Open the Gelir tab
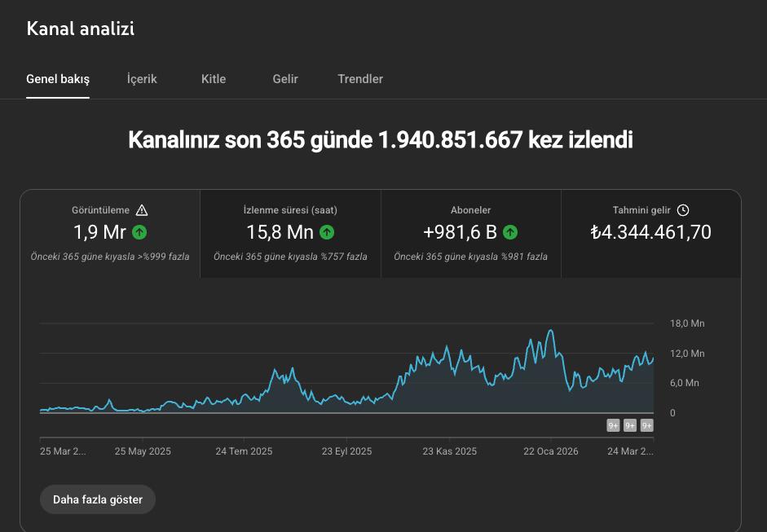 point(284,79)
